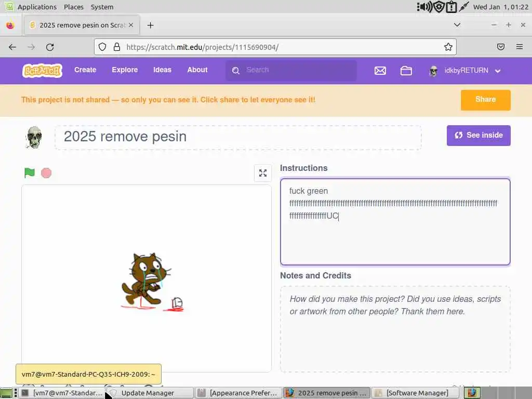The image size is (532, 399).
Task: Click Firefox icon at taskbar right
Action: (472, 393)
